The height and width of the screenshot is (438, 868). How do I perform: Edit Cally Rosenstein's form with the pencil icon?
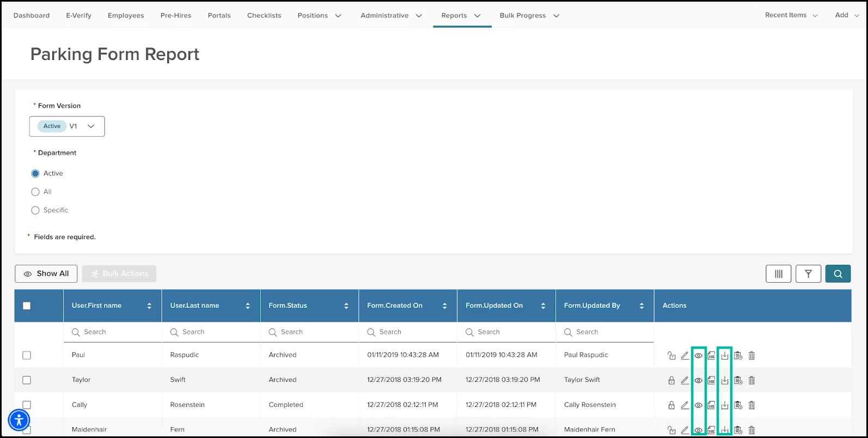(685, 405)
